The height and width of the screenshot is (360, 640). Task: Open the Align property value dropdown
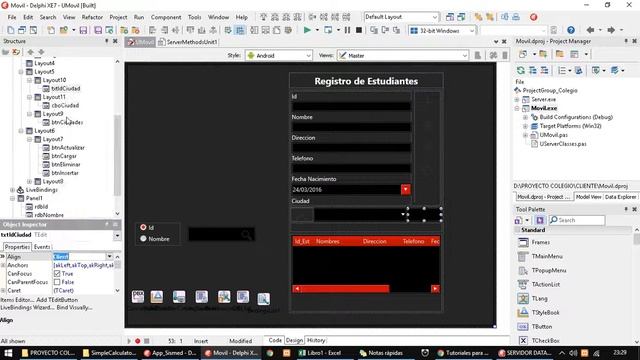[109, 257]
